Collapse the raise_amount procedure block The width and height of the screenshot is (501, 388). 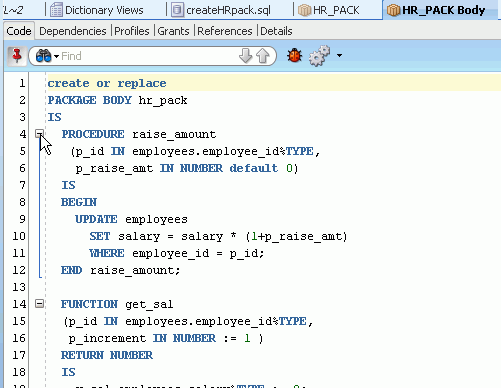39,134
